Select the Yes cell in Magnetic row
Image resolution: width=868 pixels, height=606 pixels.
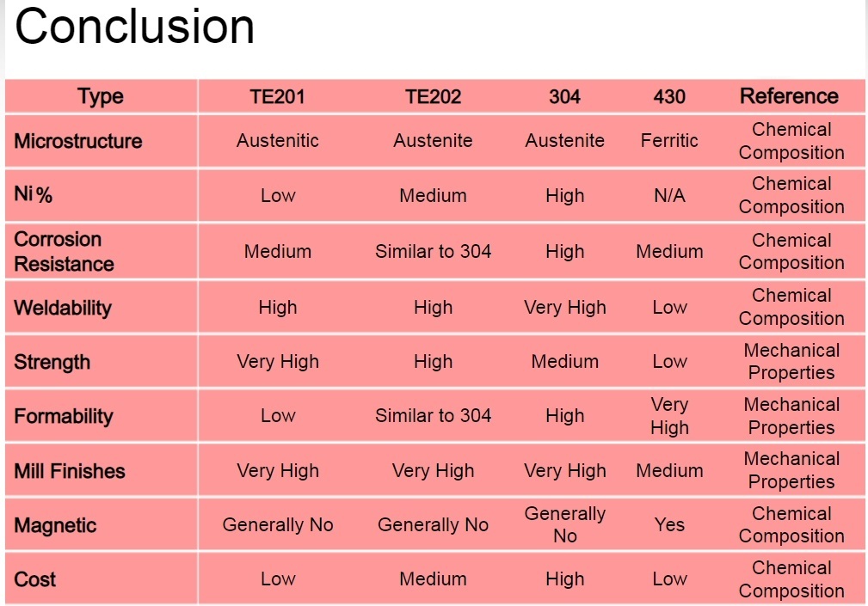tap(669, 524)
